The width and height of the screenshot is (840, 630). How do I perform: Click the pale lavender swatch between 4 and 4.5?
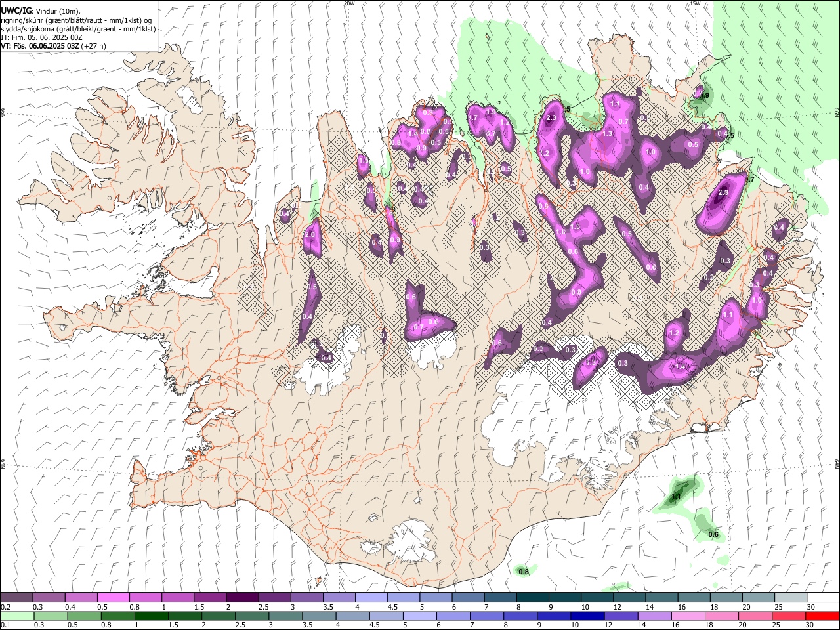point(371,598)
